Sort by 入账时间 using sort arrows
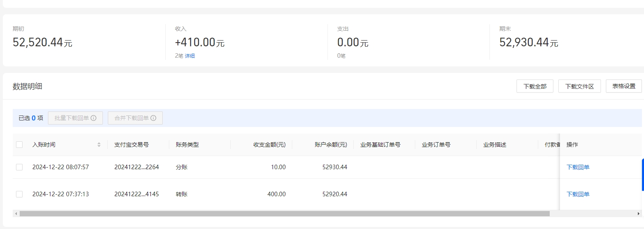The width and height of the screenshot is (644, 229). 99,145
